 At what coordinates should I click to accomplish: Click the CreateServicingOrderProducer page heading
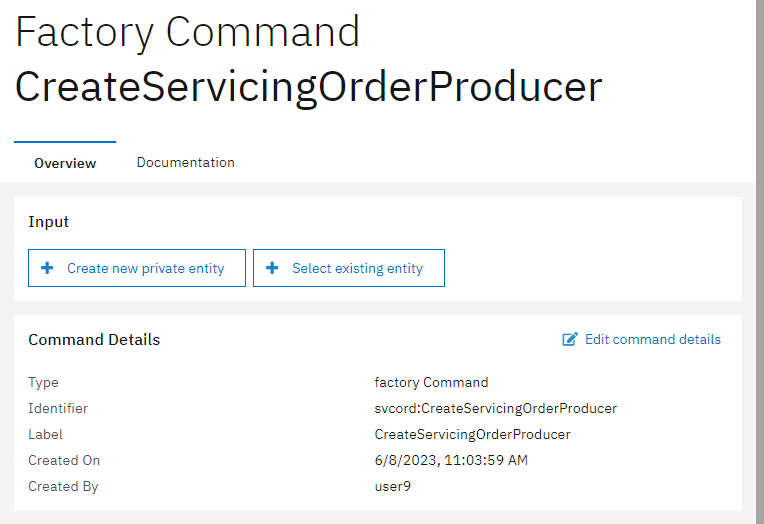pos(309,87)
